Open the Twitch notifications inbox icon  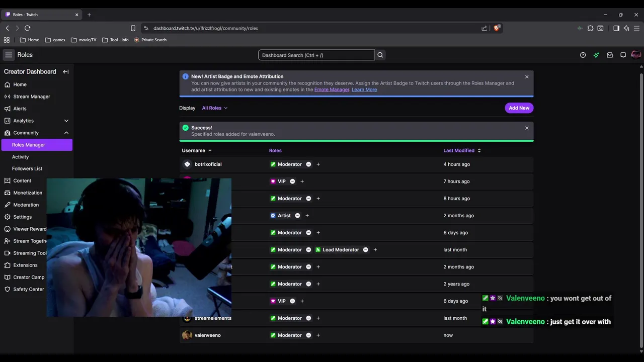point(610,55)
